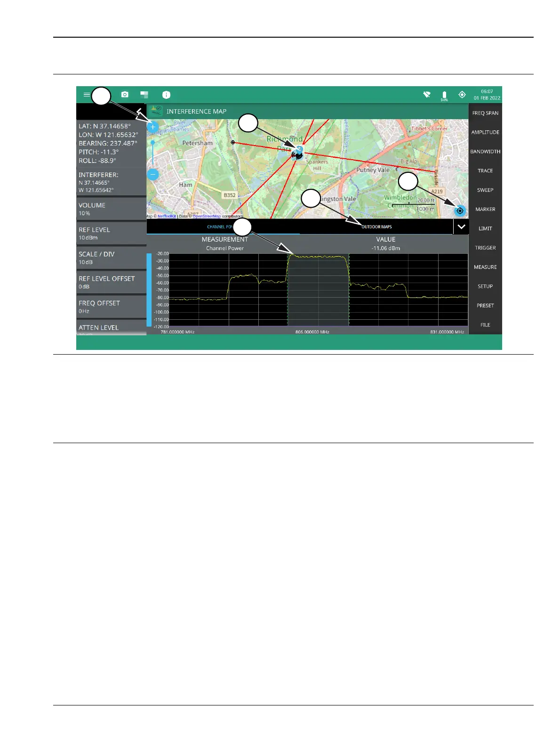Click the blue amplitude bar beside spectrum
The image size is (560, 745).
click(x=149, y=290)
